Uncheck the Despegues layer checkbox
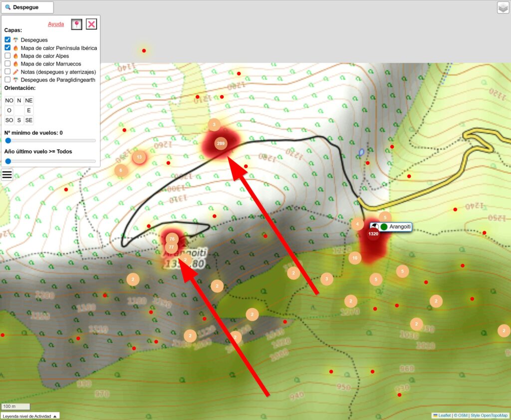 click(x=7, y=39)
